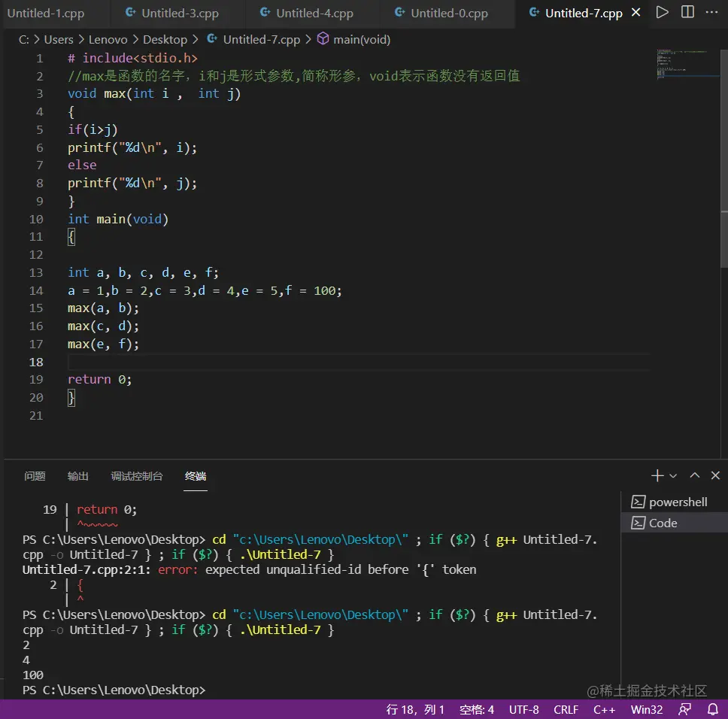Select the powershell terminal instance
This screenshot has width=728, height=719.
click(x=678, y=502)
